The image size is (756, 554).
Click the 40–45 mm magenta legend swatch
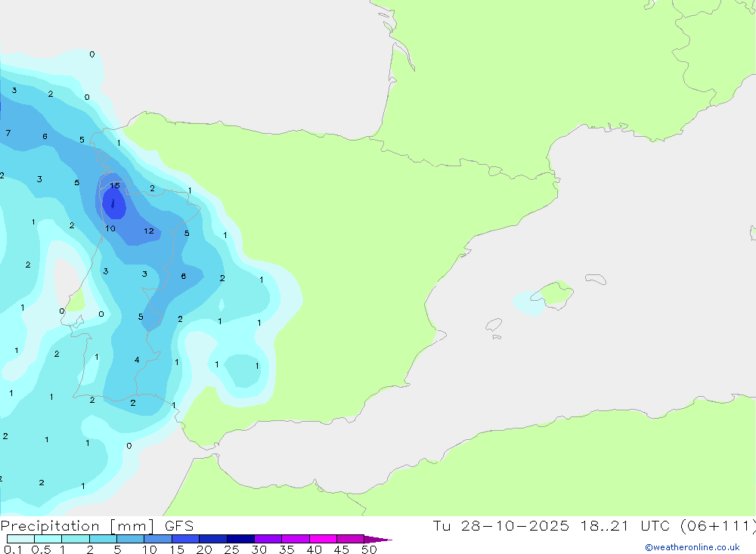click(x=323, y=539)
